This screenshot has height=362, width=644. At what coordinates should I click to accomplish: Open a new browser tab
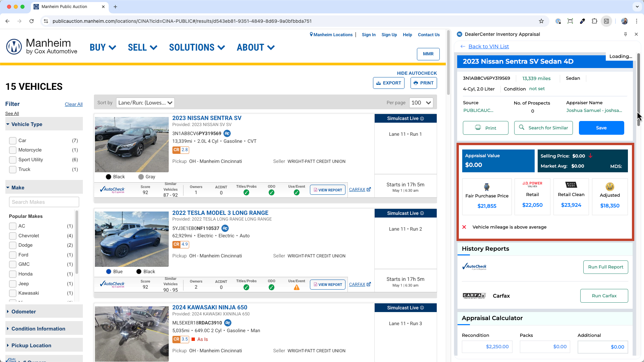click(x=115, y=7)
